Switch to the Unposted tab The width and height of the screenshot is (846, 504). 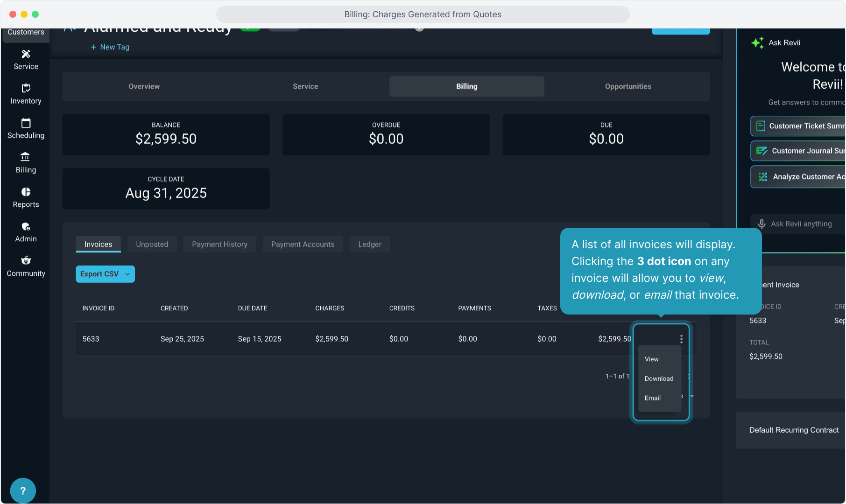pyautogui.click(x=152, y=244)
